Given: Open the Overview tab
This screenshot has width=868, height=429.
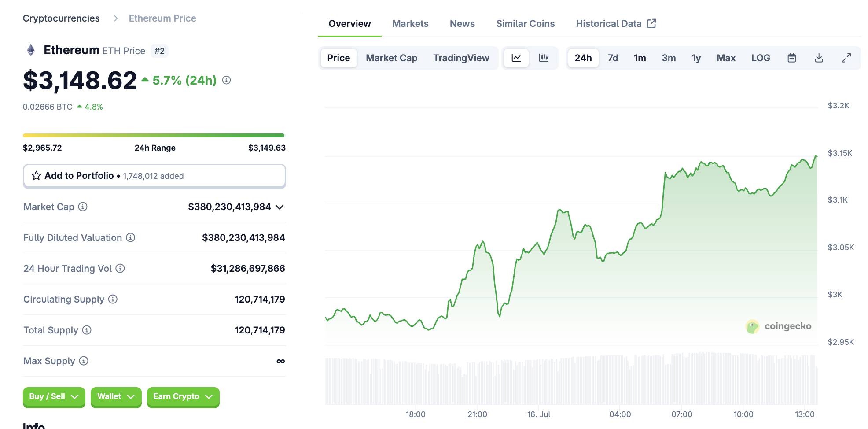Looking at the screenshot, I should tap(349, 23).
